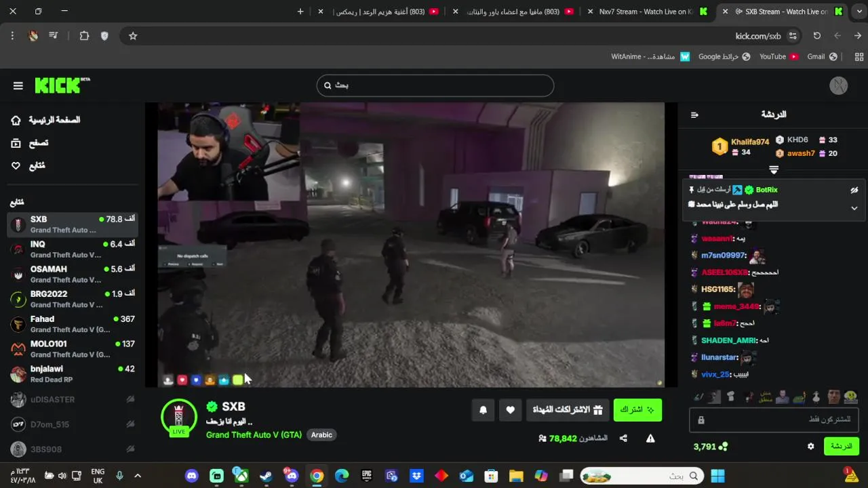
Task: Reload the page
Action: pyautogui.click(x=816, y=36)
